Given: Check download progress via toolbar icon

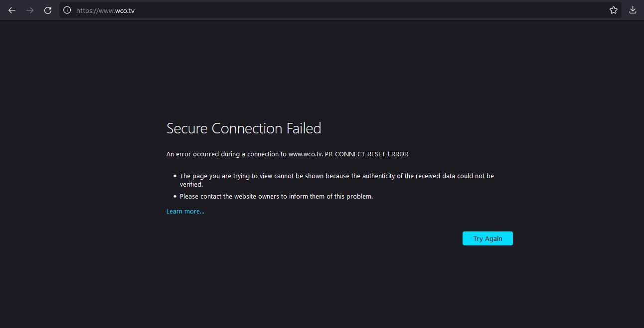Looking at the screenshot, I should tap(632, 10).
